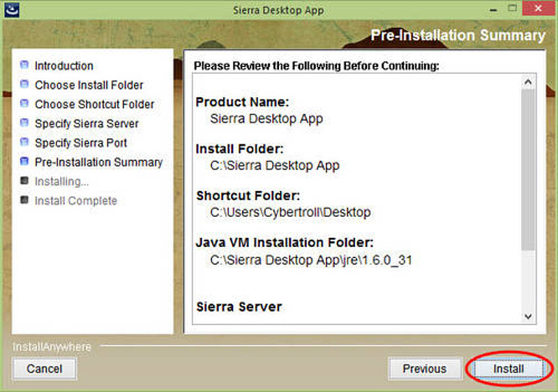558x392 pixels.
Task: Click the Product Name heading
Action: (242, 102)
